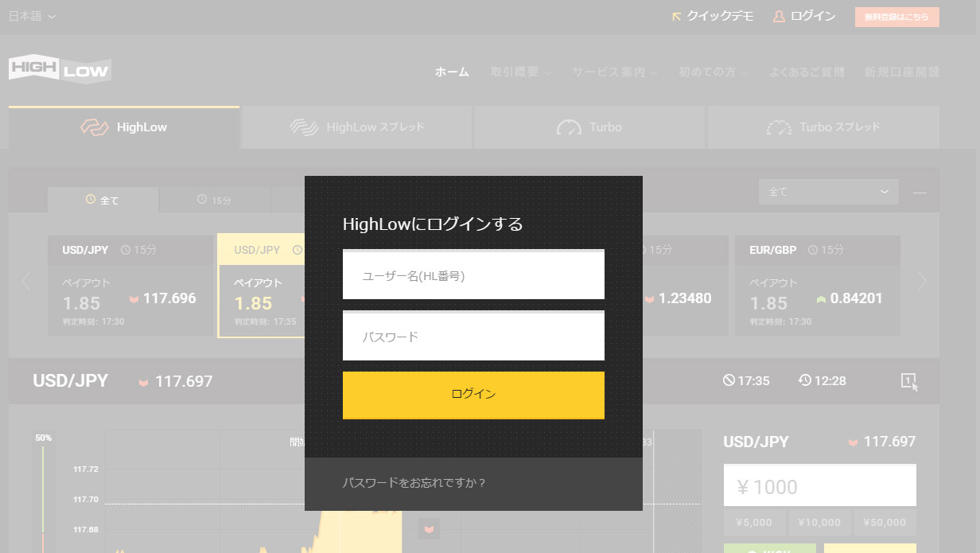Open the 日本語 language dropdown
This screenshot has height=553, width=980.
(x=32, y=16)
